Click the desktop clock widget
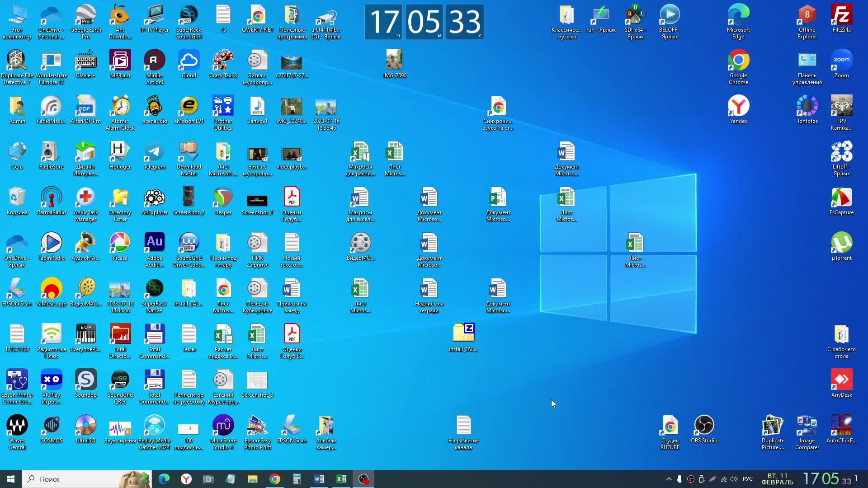Screen dimensions: 868x488 click(424, 22)
